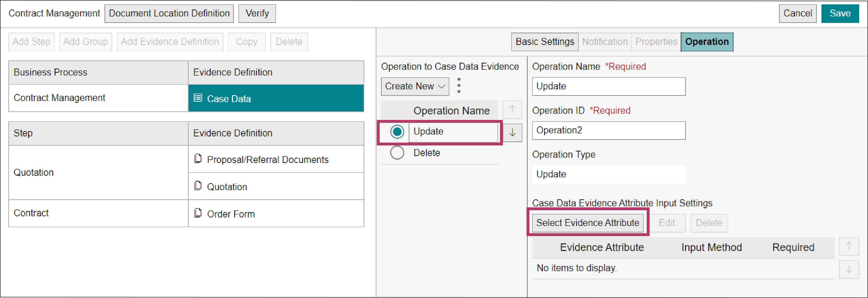
Task: Move Update operation down with arrow button
Action: pyautogui.click(x=512, y=133)
